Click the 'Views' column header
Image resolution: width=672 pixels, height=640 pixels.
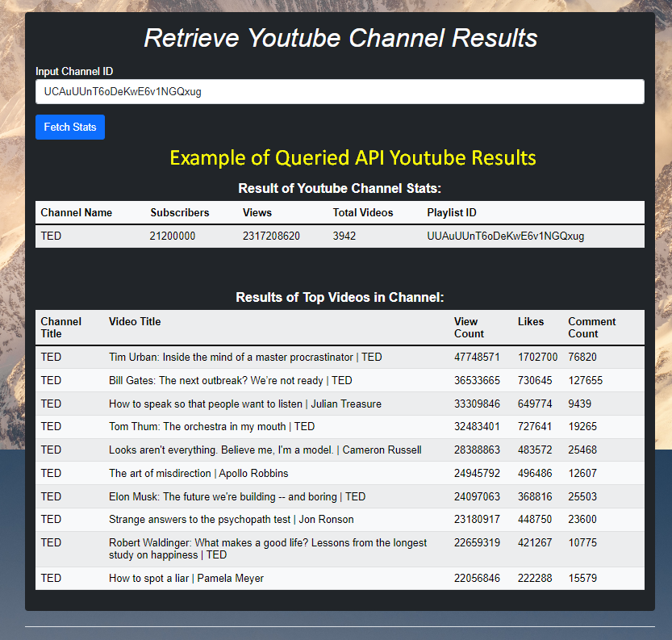point(257,212)
